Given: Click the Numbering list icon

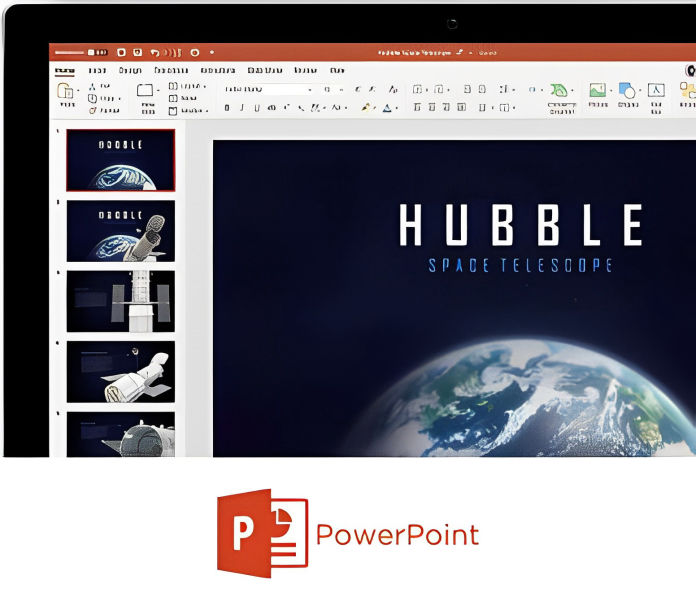Looking at the screenshot, I should click(x=439, y=89).
